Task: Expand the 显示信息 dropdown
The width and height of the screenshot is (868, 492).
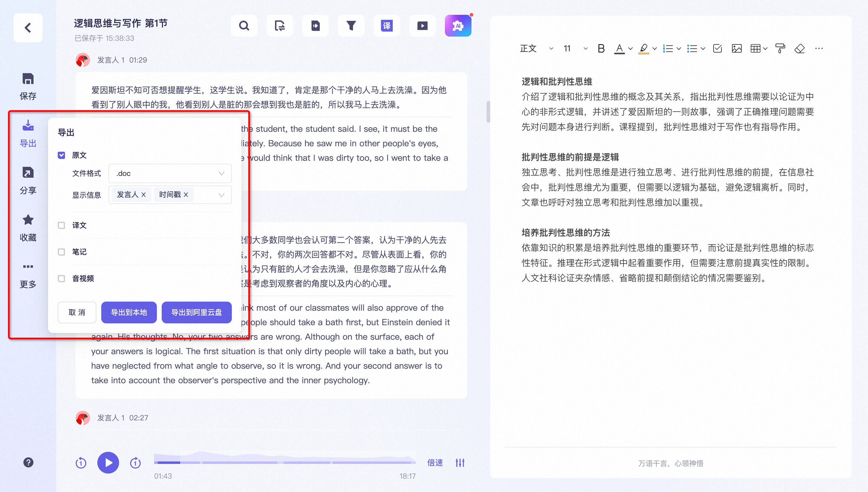Action: click(x=221, y=195)
